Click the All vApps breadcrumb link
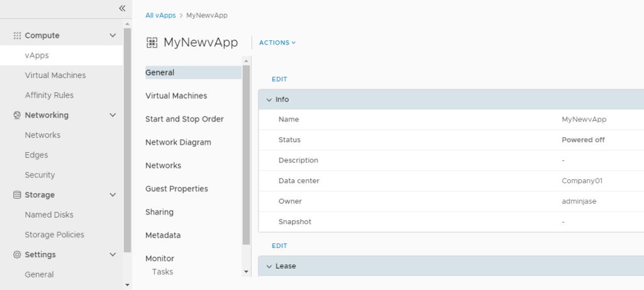Viewport: 644px width, 290px height. 160,15
